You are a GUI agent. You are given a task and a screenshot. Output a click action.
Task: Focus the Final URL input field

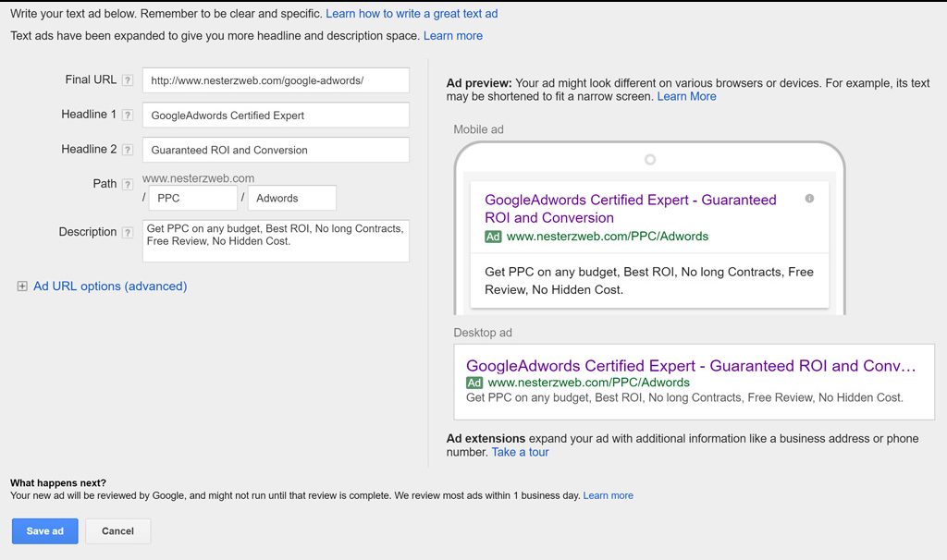click(x=276, y=80)
